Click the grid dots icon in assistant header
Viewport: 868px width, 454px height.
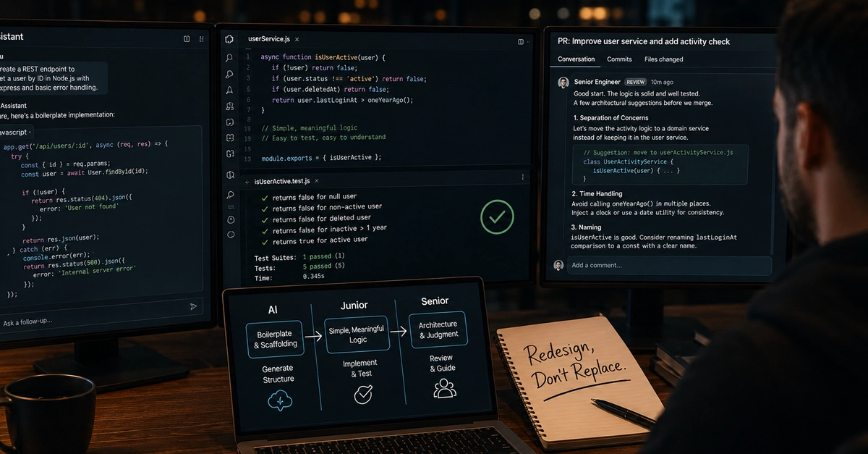pyautogui.click(x=202, y=38)
